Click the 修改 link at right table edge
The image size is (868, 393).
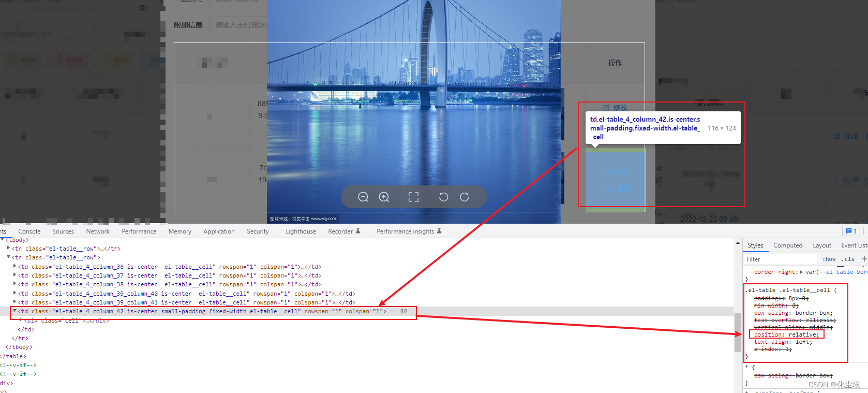tap(846, 136)
